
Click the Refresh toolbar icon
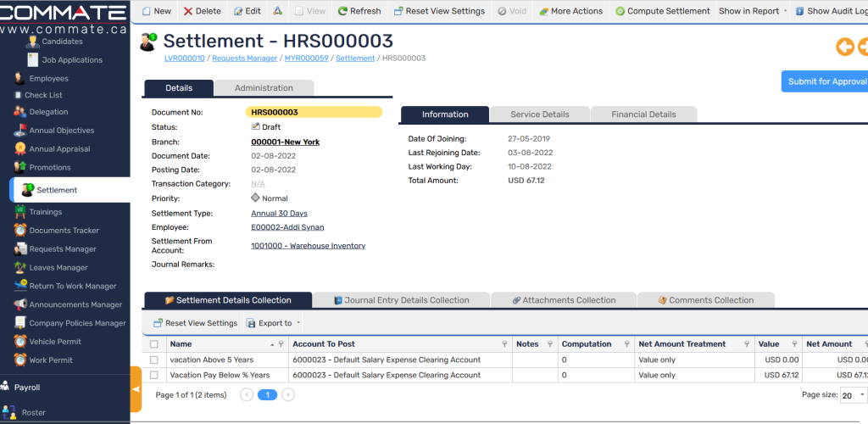342,11
